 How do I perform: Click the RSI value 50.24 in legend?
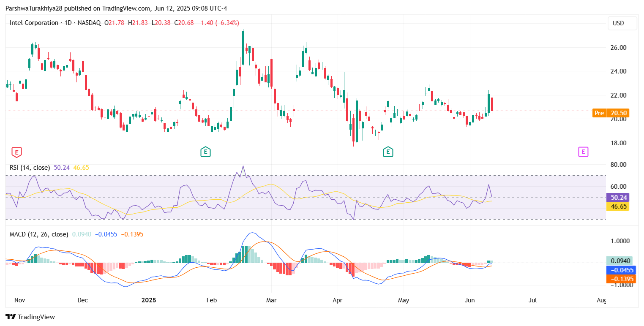tap(62, 168)
